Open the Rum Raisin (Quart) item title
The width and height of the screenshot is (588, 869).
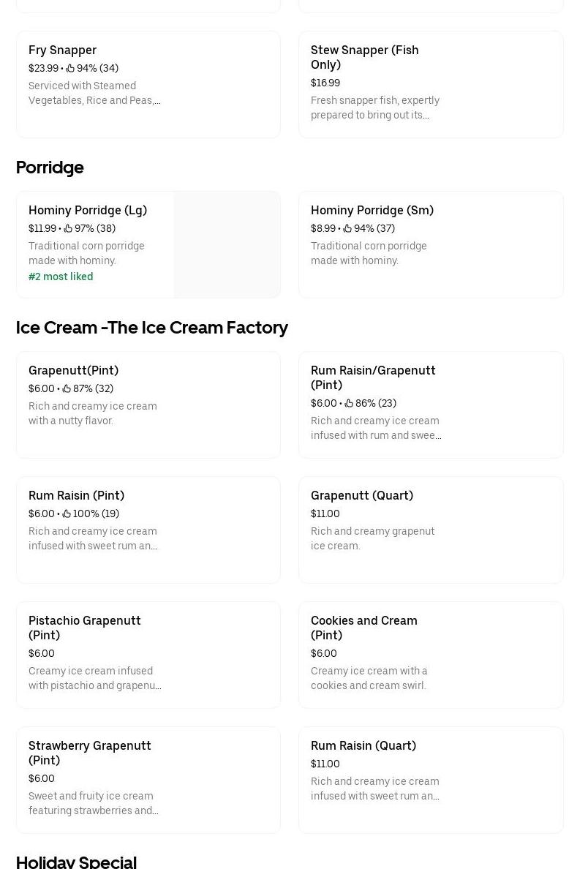[x=363, y=745]
